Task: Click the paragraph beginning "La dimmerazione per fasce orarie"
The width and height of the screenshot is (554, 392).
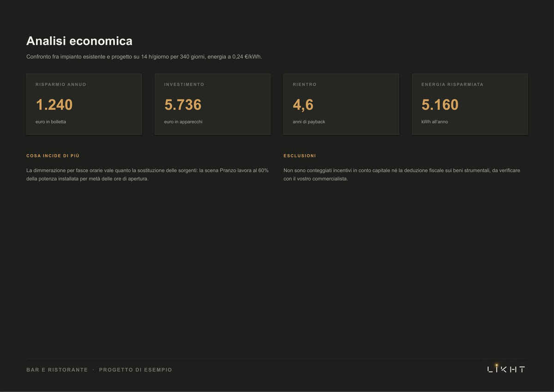Action: (x=147, y=175)
